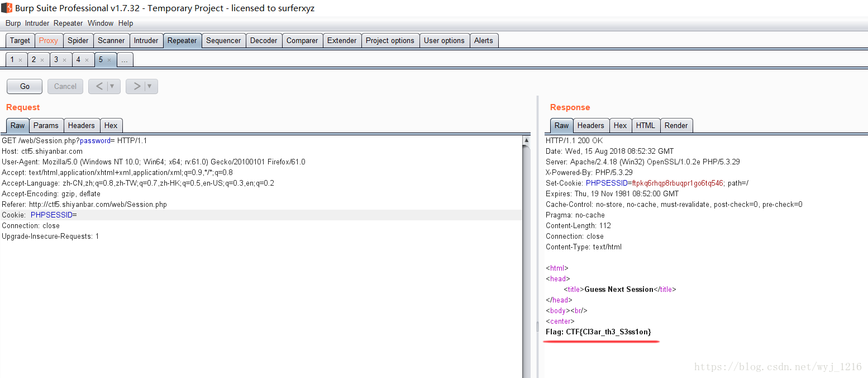The width and height of the screenshot is (868, 378).
Task: Click the Referer header line
Action: pos(84,204)
